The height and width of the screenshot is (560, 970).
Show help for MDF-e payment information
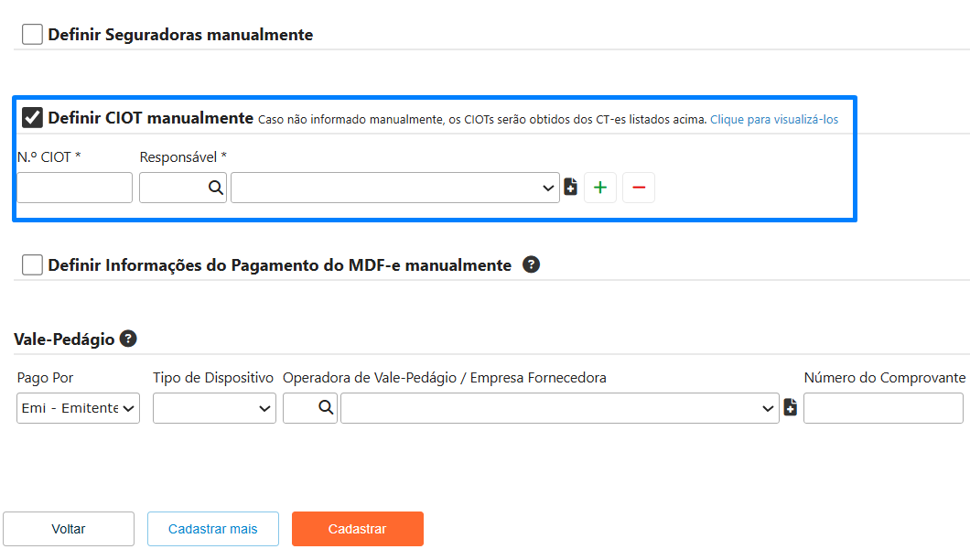pyautogui.click(x=531, y=264)
